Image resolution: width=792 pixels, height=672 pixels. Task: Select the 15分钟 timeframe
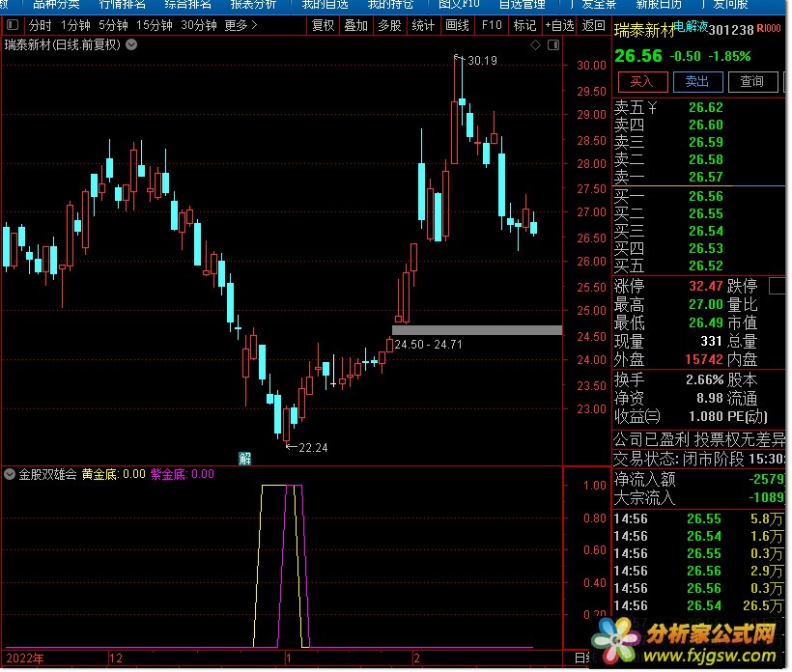point(155,25)
